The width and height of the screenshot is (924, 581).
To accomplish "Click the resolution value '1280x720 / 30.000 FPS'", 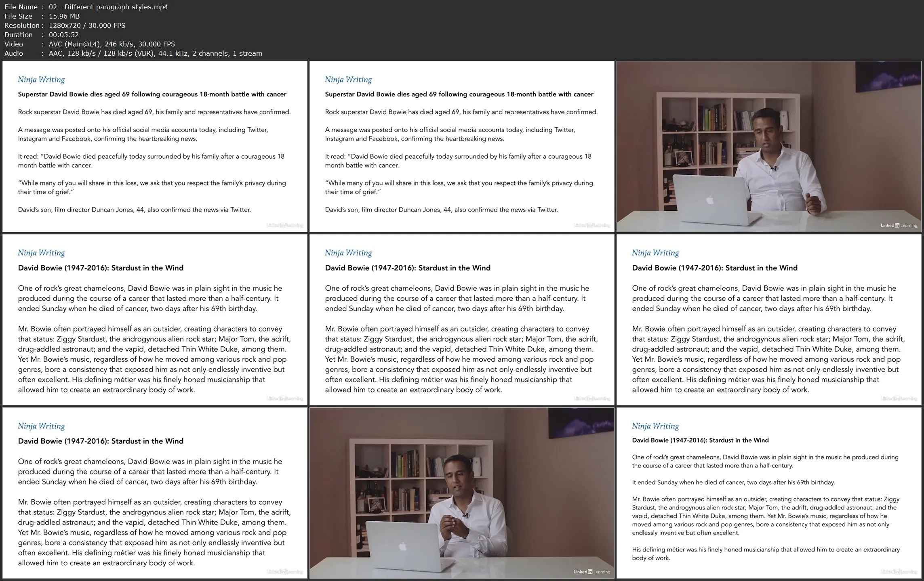I will tap(87, 25).
